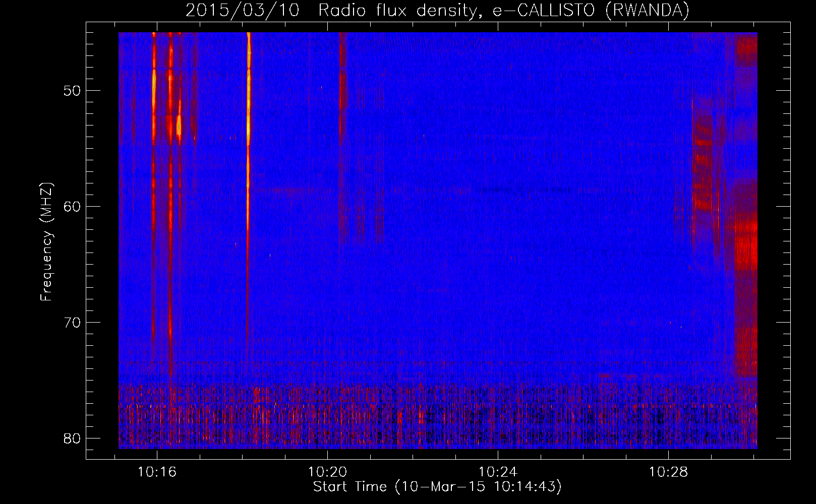Click the 10:16 time tick label
Screen dimensions: 816x504
157,472
